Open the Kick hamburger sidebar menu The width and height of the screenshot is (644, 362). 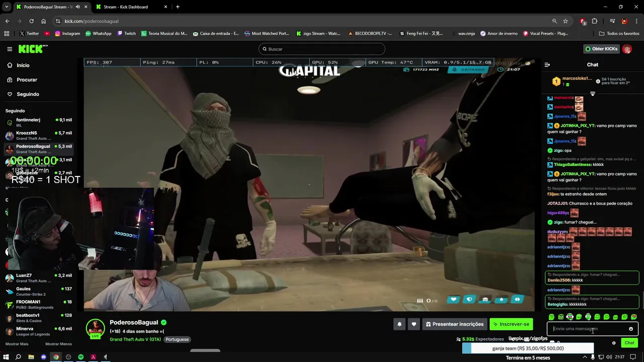pyautogui.click(x=10, y=49)
